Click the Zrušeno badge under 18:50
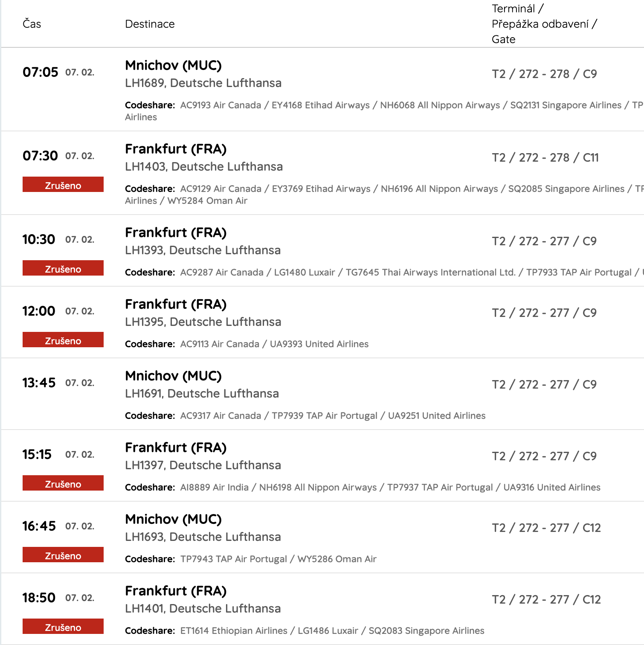 click(x=63, y=627)
